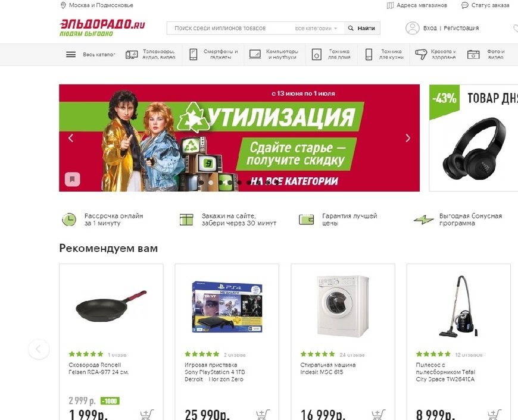
Task: Add Indesit washing machine to cart
Action: pyautogui.click(x=379, y=415)
